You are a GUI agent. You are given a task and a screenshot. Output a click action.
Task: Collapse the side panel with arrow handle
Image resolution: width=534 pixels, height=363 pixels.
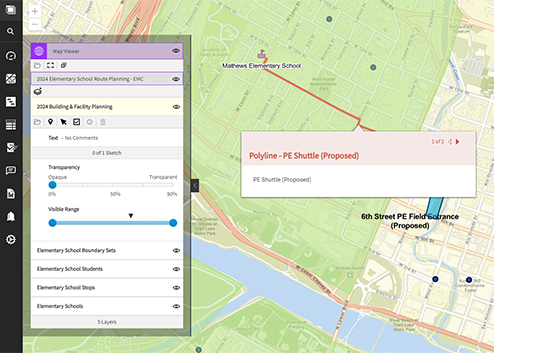195,186
